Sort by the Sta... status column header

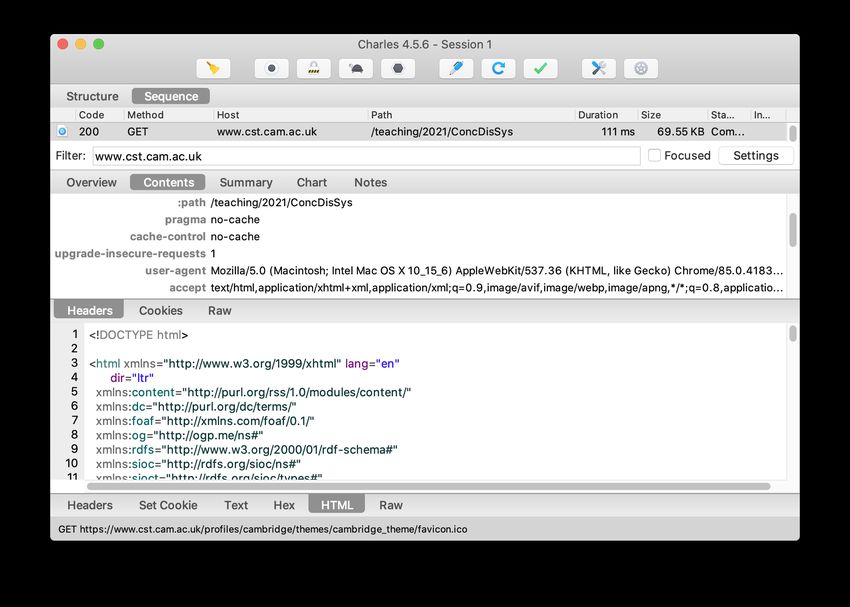tap(729, 115)
